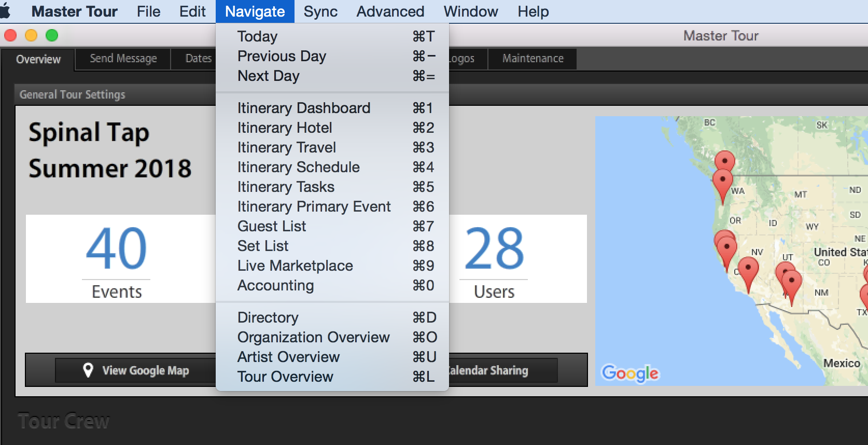
Task: Click the yellow minimize window button
Action: 31,35
